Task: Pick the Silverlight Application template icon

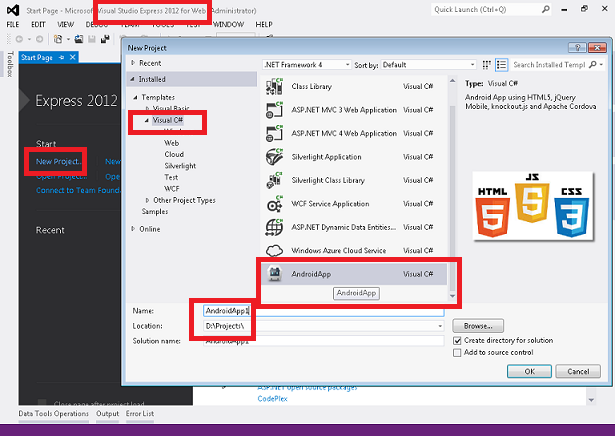Action: pos(275,156)
